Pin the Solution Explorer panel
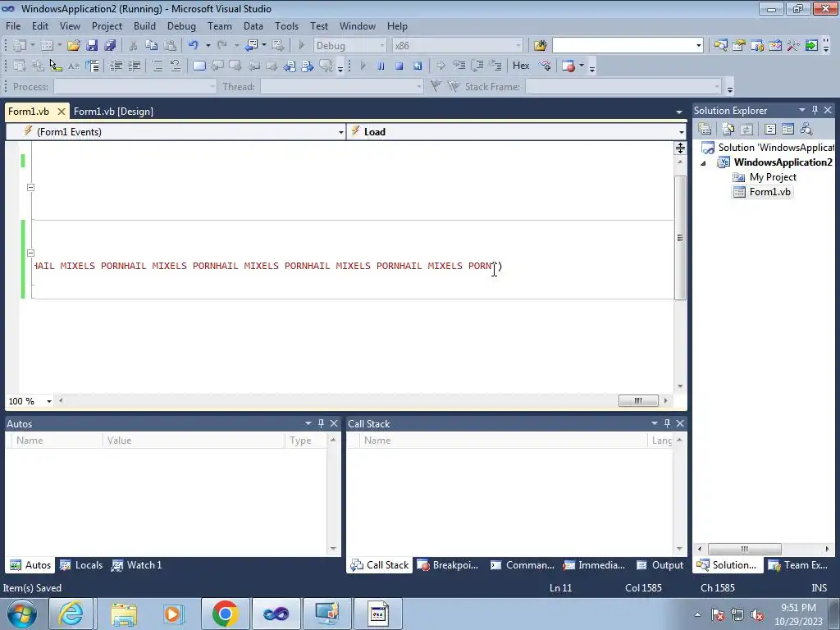840x630 pixels. [x=815, y=110]
